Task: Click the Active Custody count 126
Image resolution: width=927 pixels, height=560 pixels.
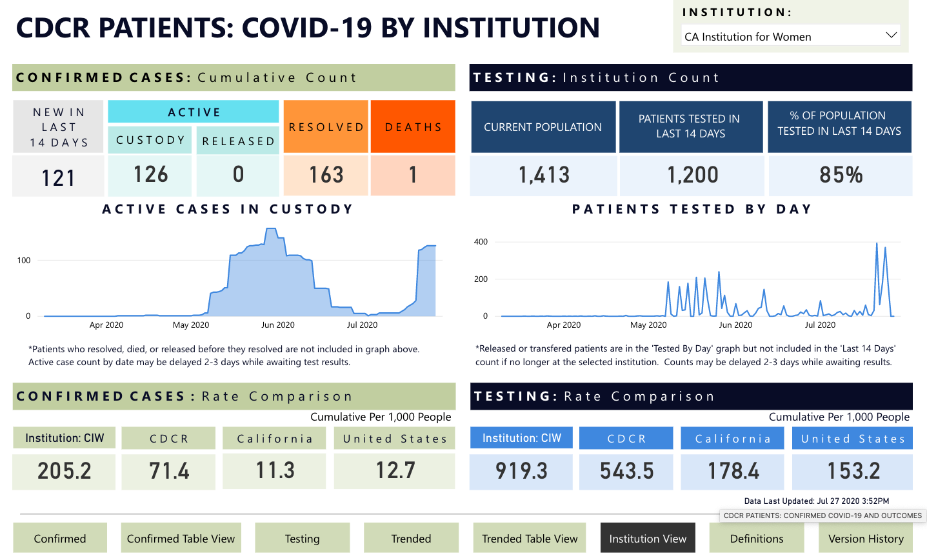Action: coord(150,175)
